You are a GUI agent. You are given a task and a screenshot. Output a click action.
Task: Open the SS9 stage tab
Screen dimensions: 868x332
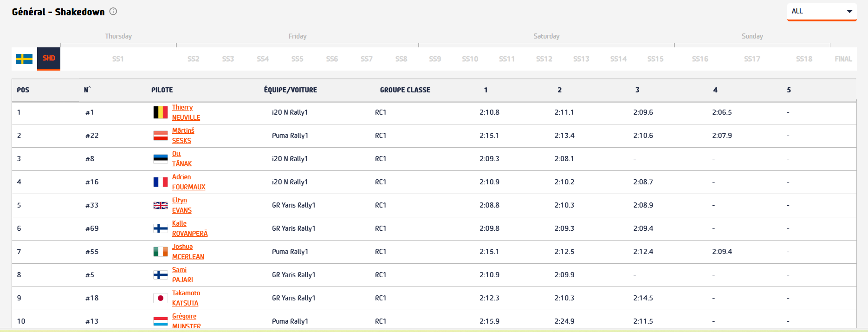click(435, 59)
